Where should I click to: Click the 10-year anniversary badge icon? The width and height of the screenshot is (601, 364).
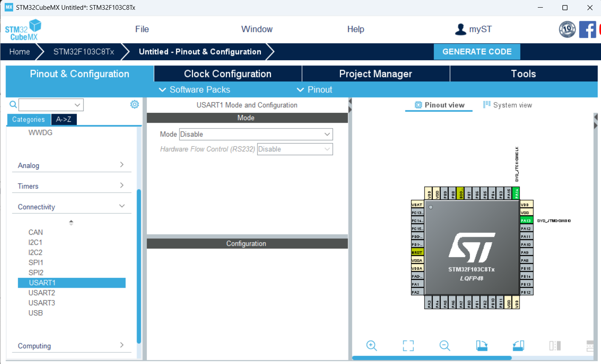coord(567,29)
